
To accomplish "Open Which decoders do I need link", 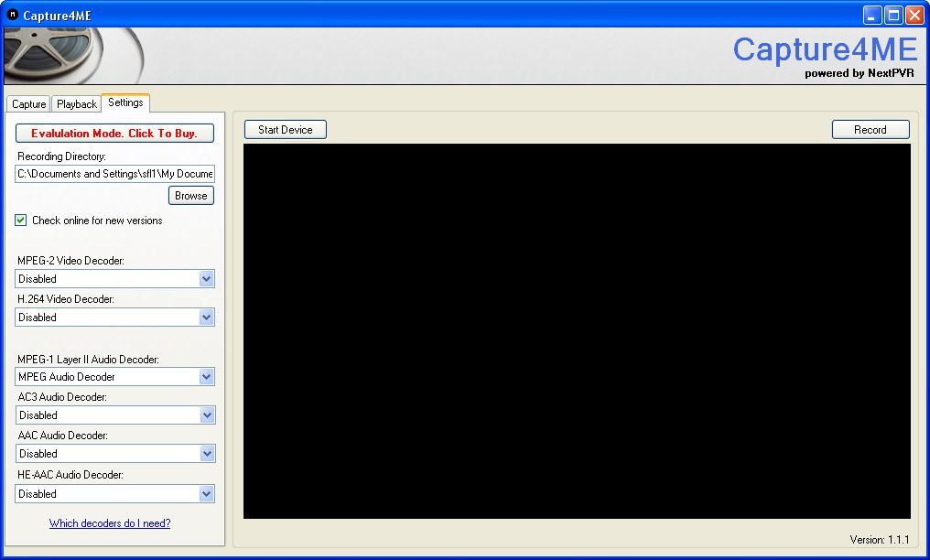I will (x=110, y=523).
